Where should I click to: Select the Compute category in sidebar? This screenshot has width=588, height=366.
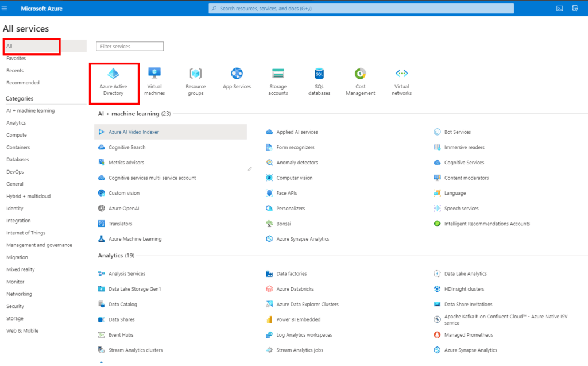point(17,135)
